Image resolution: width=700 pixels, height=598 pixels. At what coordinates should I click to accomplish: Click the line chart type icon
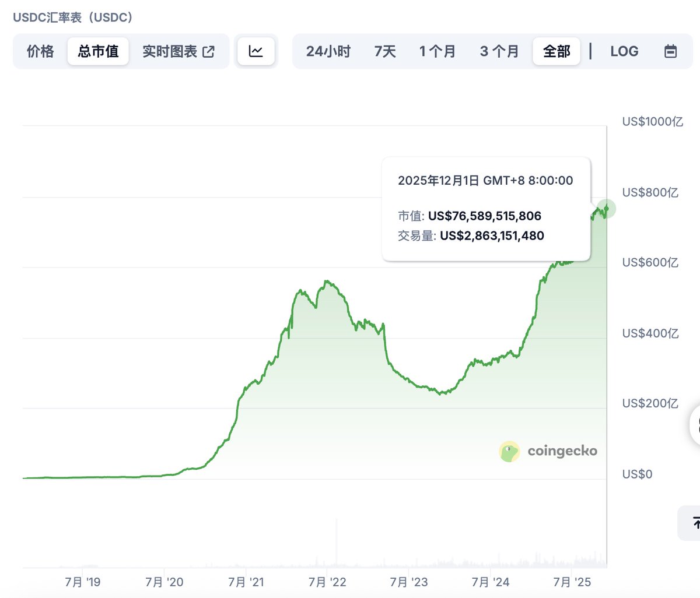tap(256, 51)
